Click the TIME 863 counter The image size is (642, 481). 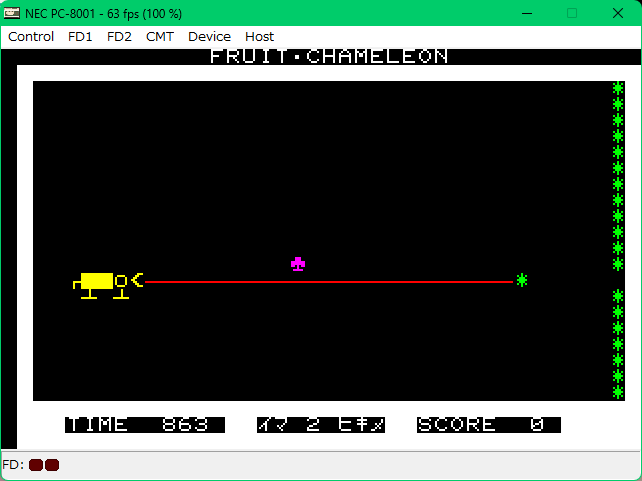145,425
